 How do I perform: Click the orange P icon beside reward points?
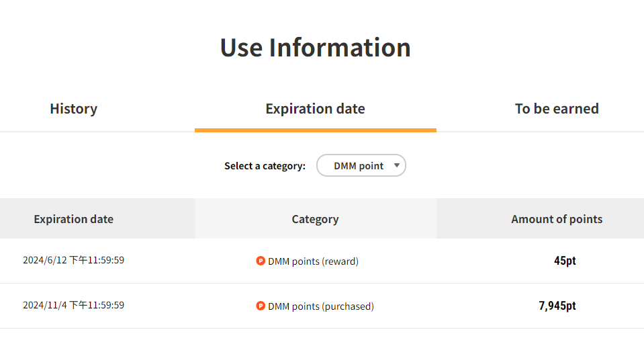coord(261,261)
